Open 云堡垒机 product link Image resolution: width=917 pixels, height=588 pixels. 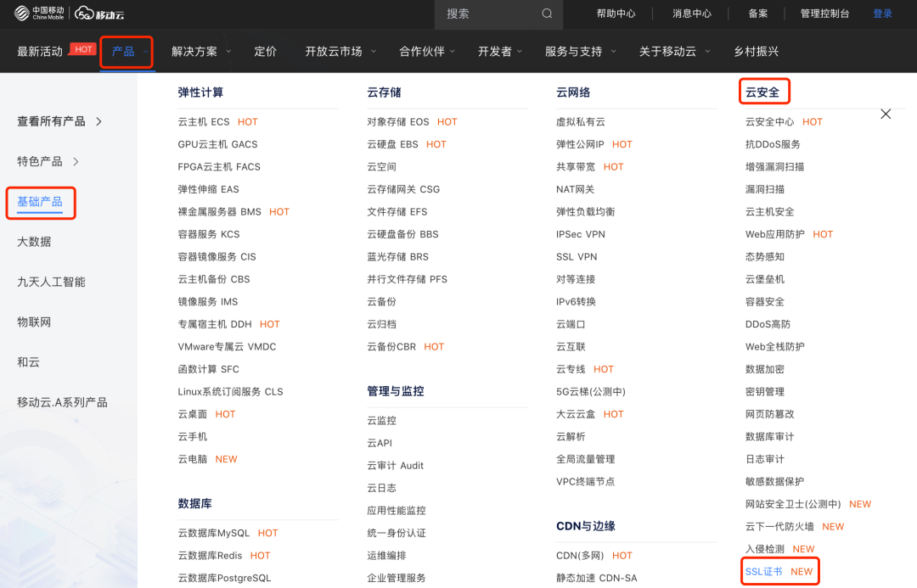[765, 279]
